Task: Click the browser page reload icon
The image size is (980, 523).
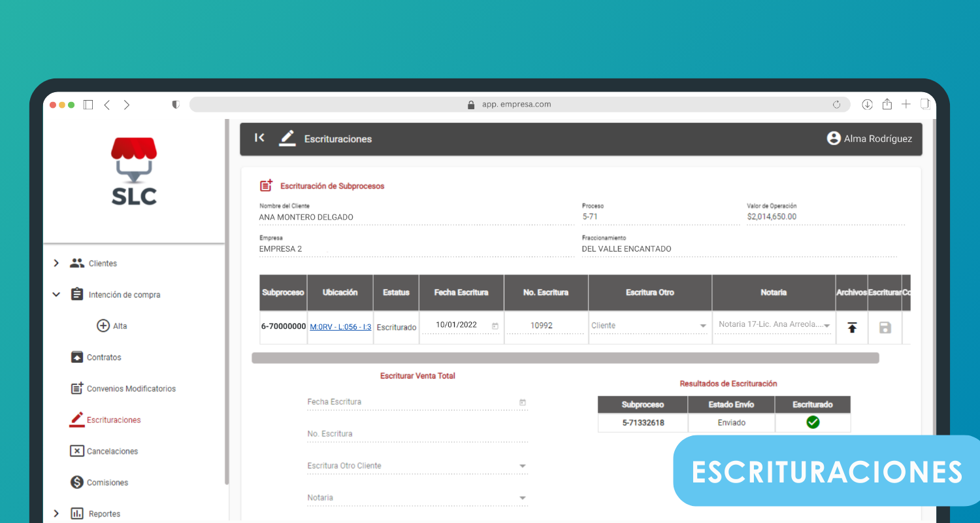Action: click(836, 105)
